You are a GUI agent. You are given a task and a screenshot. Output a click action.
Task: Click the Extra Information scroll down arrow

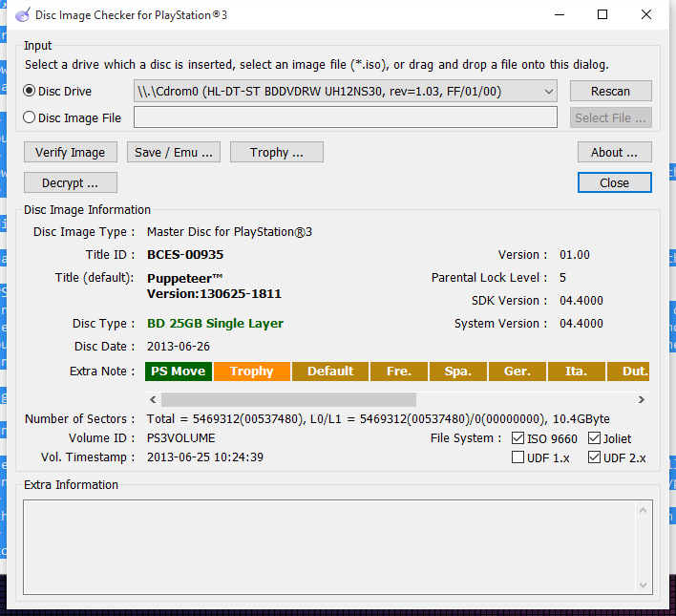643,584
